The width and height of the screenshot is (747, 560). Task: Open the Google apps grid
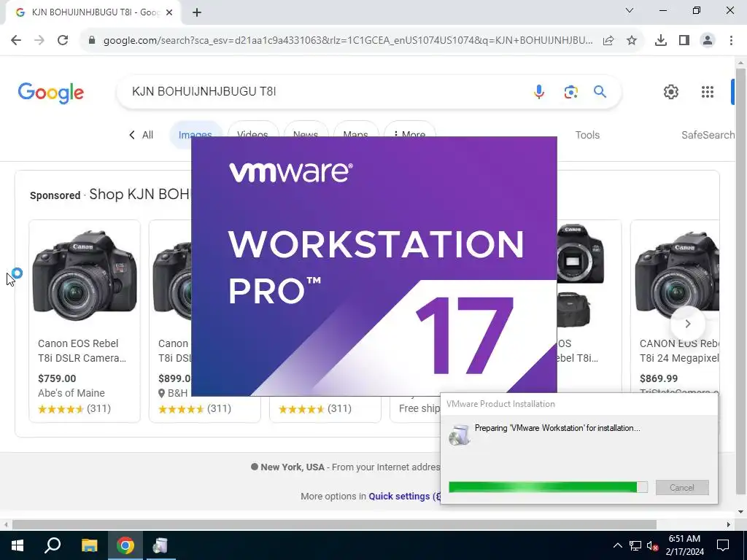point(708,92)
